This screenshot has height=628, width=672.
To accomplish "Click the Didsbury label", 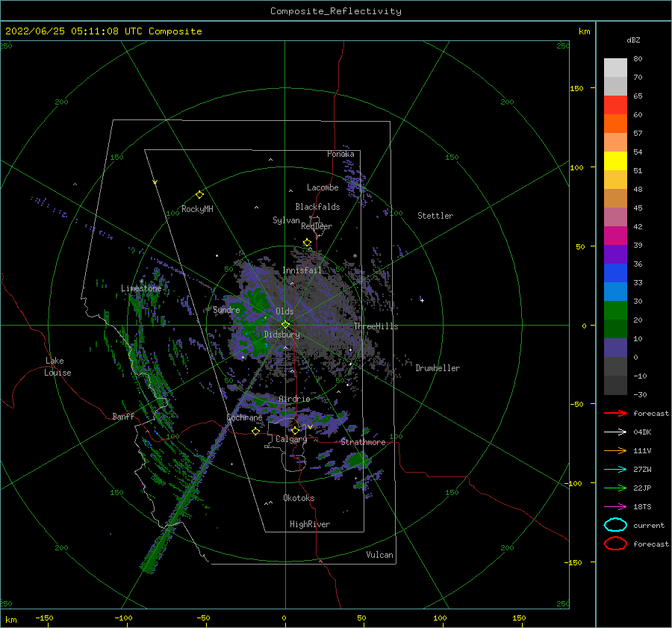I will tap(281, 335).
